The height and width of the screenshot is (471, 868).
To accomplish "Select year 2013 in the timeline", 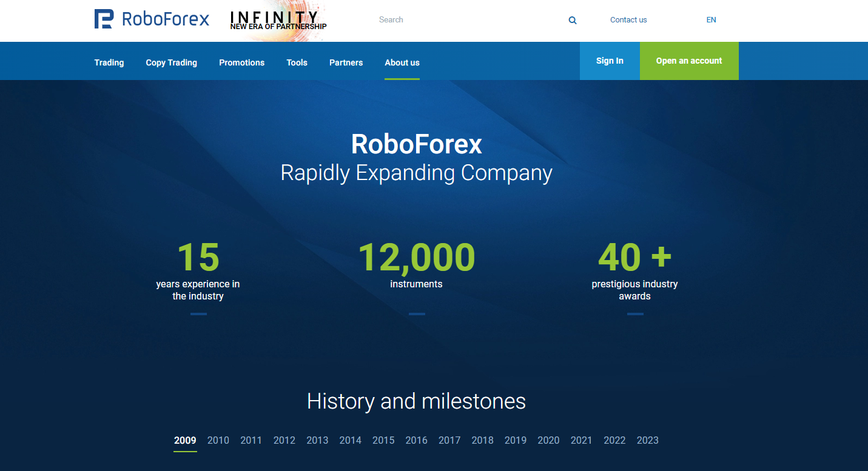I will click(x=317, y=440).
